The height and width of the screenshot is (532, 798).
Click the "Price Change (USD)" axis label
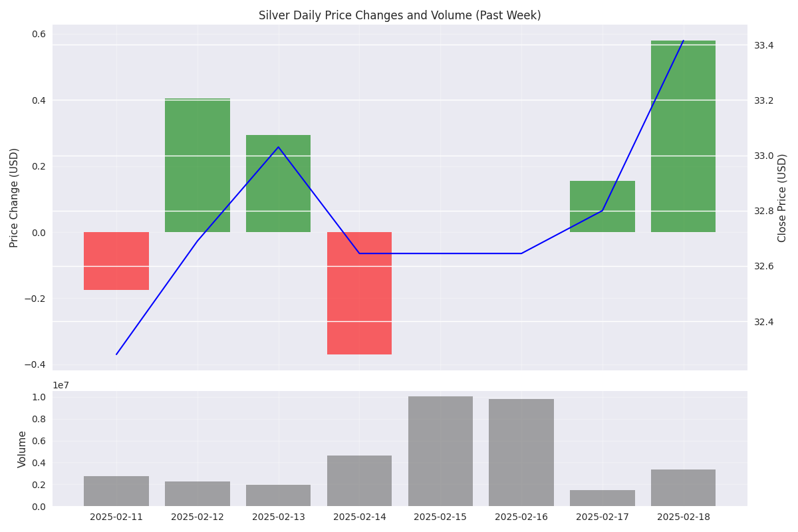(x=14, y=198)
